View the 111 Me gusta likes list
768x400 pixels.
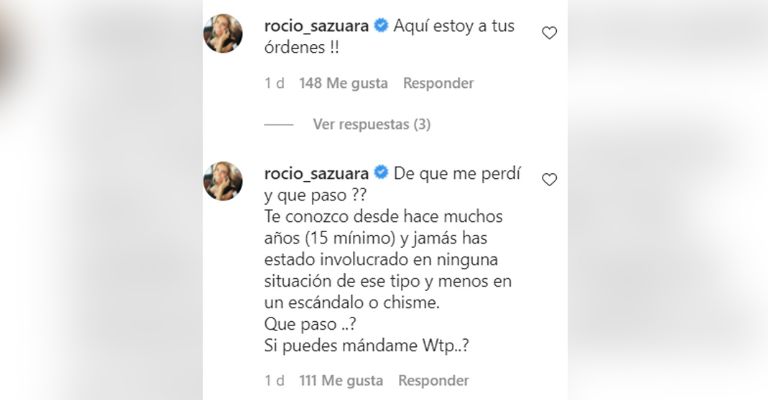click(x=341, y=380)
